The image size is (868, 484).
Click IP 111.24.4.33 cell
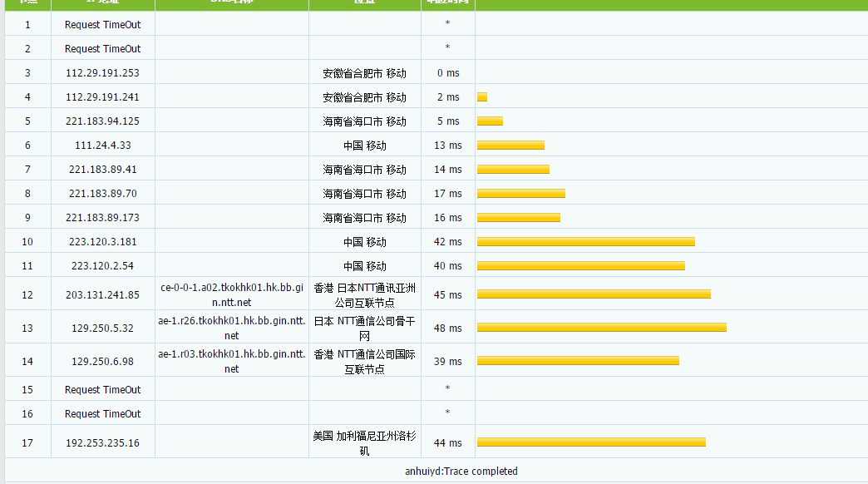(102, 146)
